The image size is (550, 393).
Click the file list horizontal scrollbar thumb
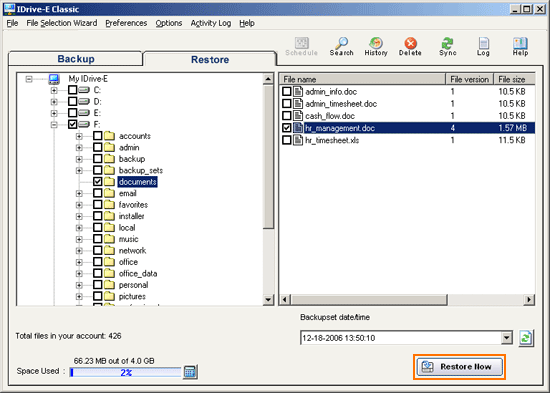coord(369,300)
